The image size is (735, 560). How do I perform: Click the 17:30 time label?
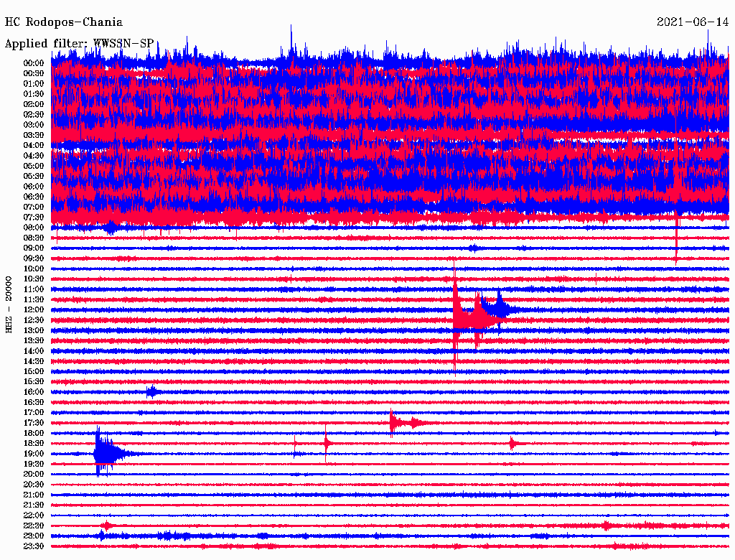[34, 423]
